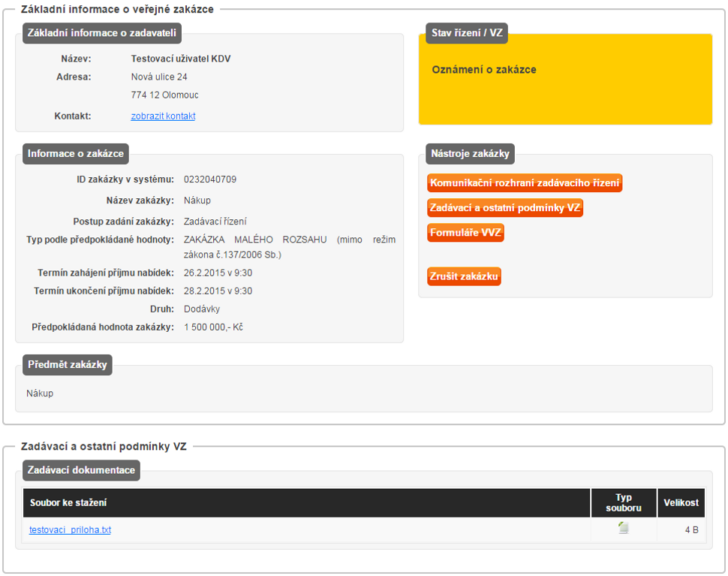728x576 pixels.
Task: Select the Informace o zakázce header
Action: pos(75,154)
